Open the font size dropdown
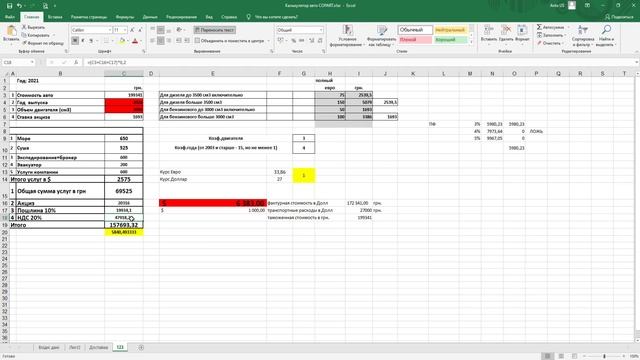Image resolution: width=640 pixels, height=360 pixels. [125, 30]
